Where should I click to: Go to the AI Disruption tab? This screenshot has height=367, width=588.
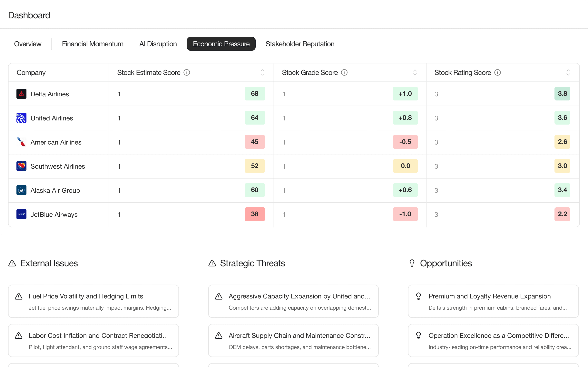(x=158, y=44)
